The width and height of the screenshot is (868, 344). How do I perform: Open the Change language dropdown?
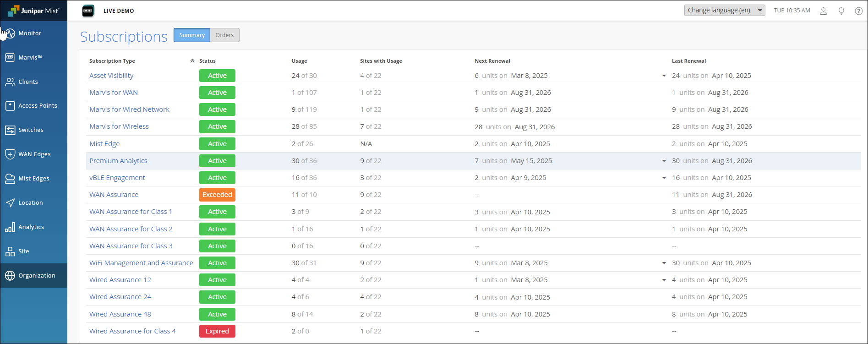pos(724,11)
